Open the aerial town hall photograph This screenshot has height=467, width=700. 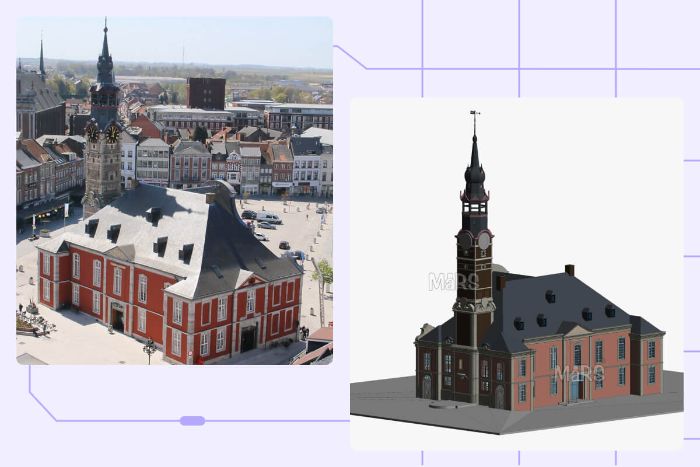[175, 191]
